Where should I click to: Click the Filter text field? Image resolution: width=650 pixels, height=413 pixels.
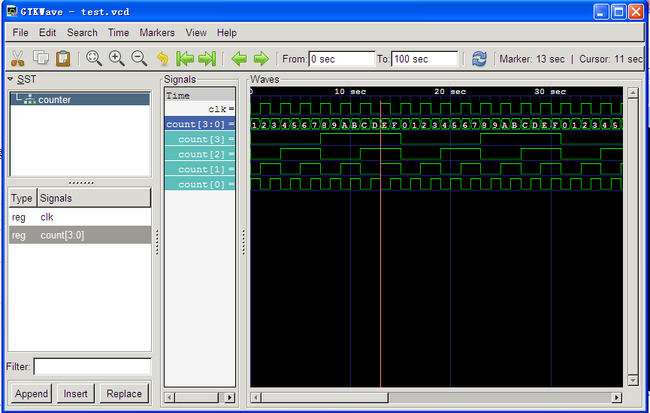point(92,367)
